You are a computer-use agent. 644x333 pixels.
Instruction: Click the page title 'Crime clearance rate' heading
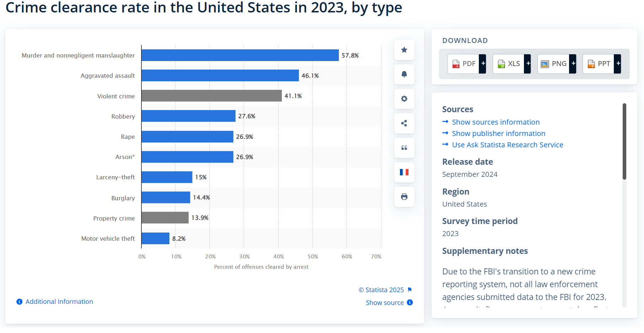click(204, 7)
